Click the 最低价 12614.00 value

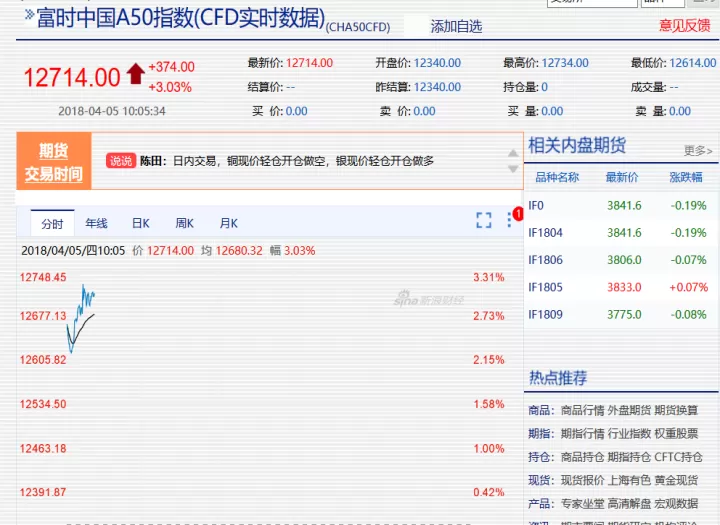click(x=693, y=63)
